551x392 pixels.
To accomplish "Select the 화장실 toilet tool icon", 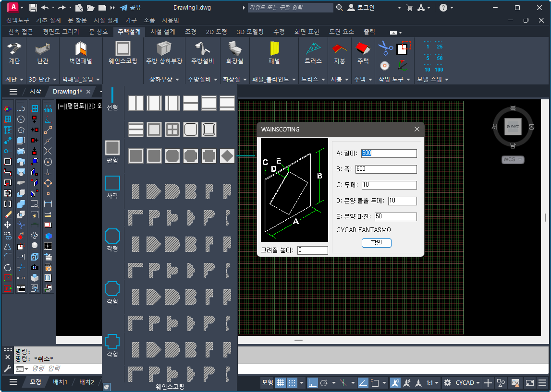I will tap(234, 52).
